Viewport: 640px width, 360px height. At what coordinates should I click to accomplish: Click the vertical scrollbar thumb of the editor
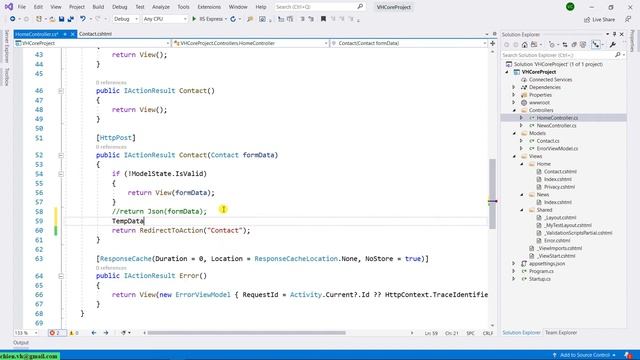point(493,194)
